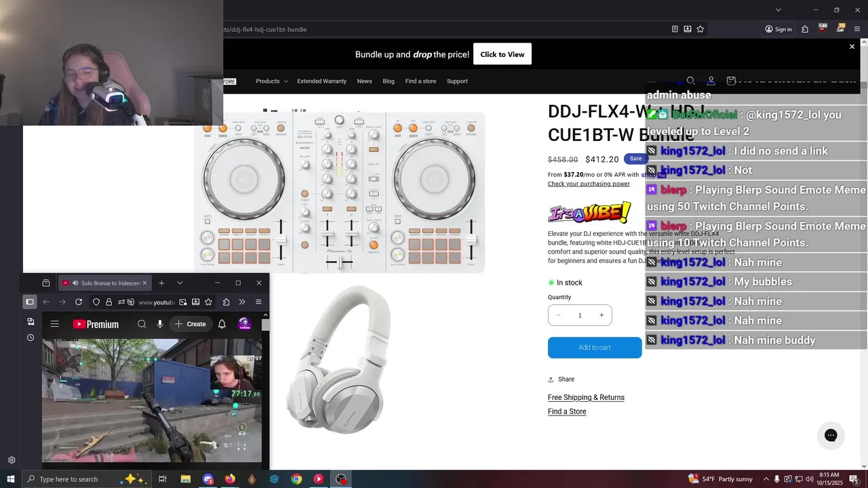The image size is (868, 488).
Task: Reload the YouTube page in the small browser
Action: tap(79, 302)
